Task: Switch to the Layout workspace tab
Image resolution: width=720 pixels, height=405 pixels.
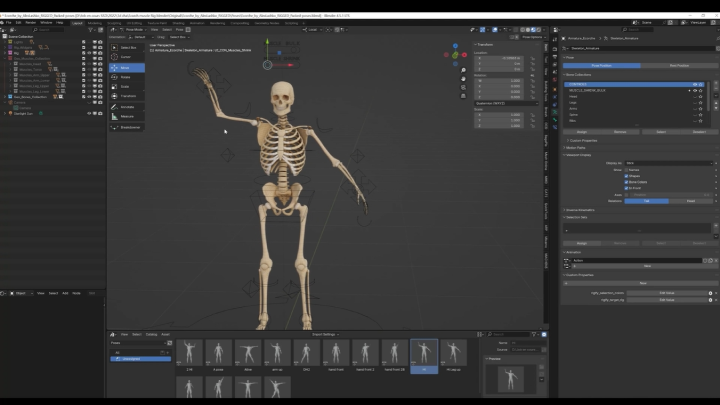Action: coord(77,21)
